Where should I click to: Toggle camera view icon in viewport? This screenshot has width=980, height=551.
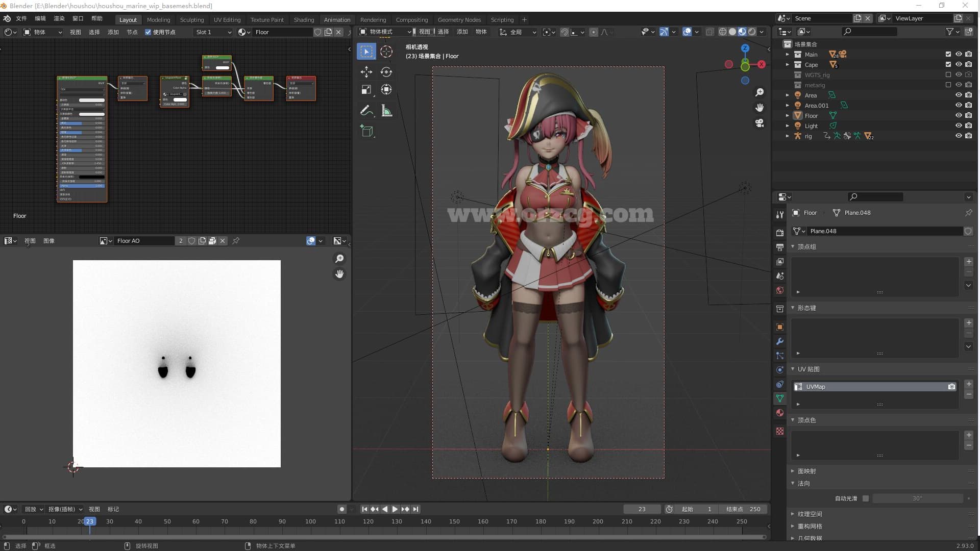(759, 123)
